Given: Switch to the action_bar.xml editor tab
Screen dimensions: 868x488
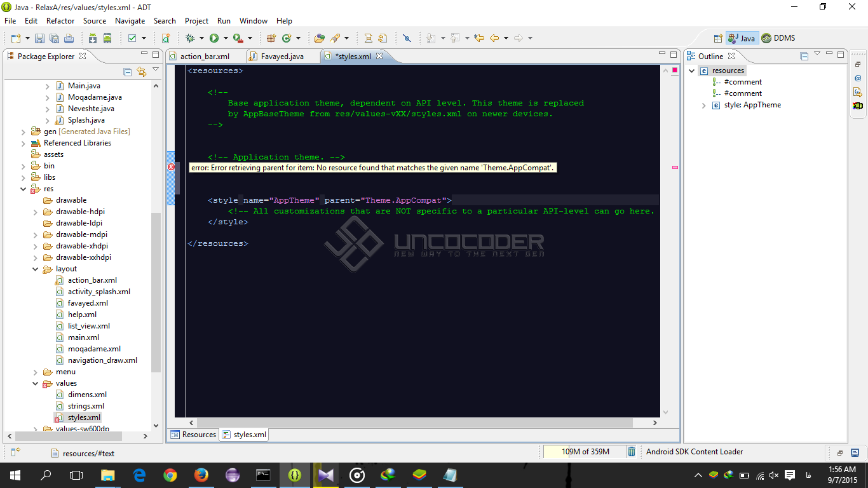Looking at the screenshot, I should pyautogui.click(x=205, y=56).
